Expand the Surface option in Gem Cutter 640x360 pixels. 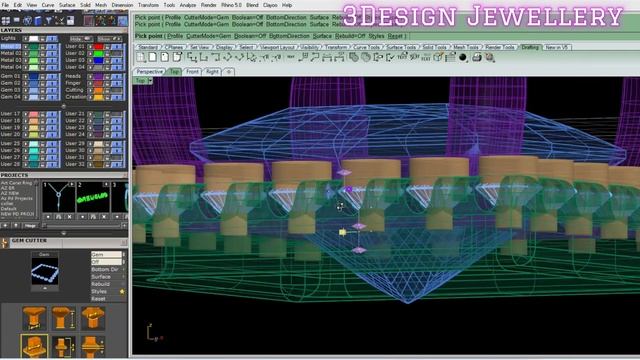108,277
